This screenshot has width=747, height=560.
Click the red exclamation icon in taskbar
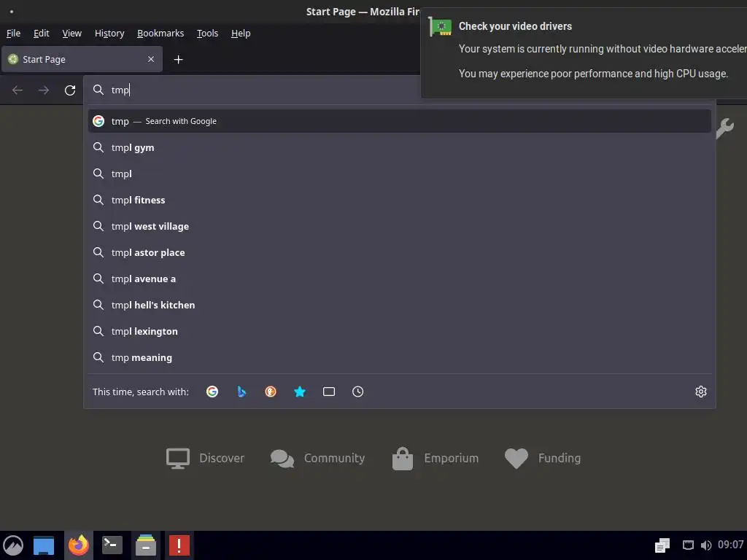(x=179, y=545)
